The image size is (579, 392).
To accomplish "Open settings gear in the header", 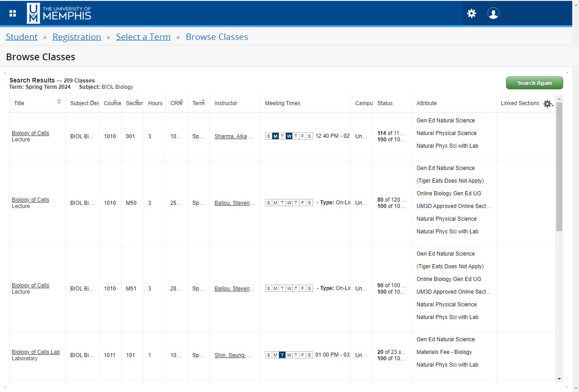I will click(472, 14).
